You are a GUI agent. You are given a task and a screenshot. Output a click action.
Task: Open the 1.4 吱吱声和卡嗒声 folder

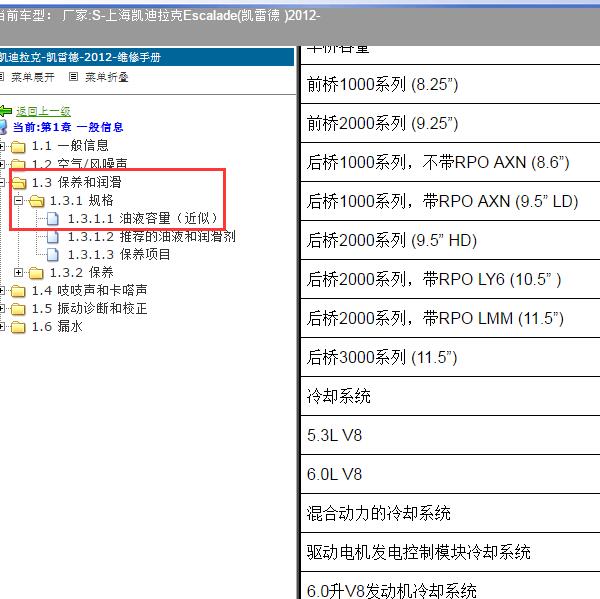pyautogui.click(x=89, y=291)
